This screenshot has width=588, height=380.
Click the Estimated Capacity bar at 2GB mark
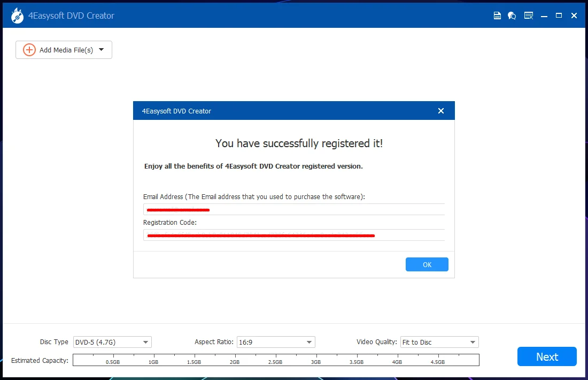click(235, 360)
